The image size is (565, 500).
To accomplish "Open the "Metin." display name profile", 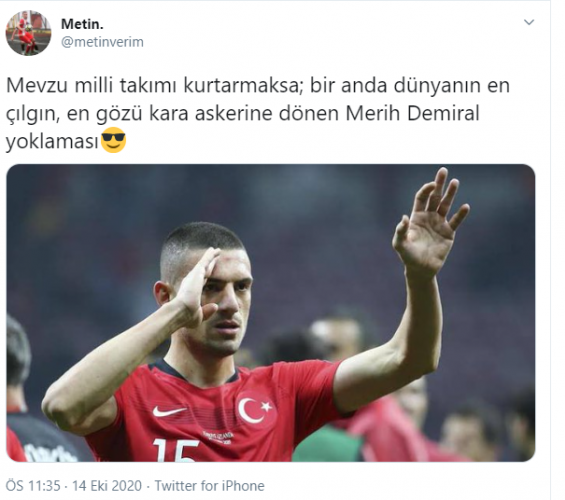I will tap(82, 24).
